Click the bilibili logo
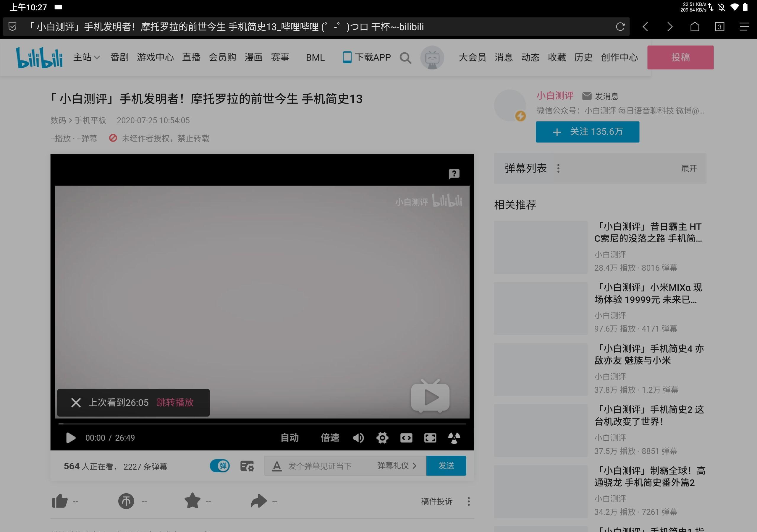Image resolution: width=757 pixels, height=532 pixels. click(39, 57)
